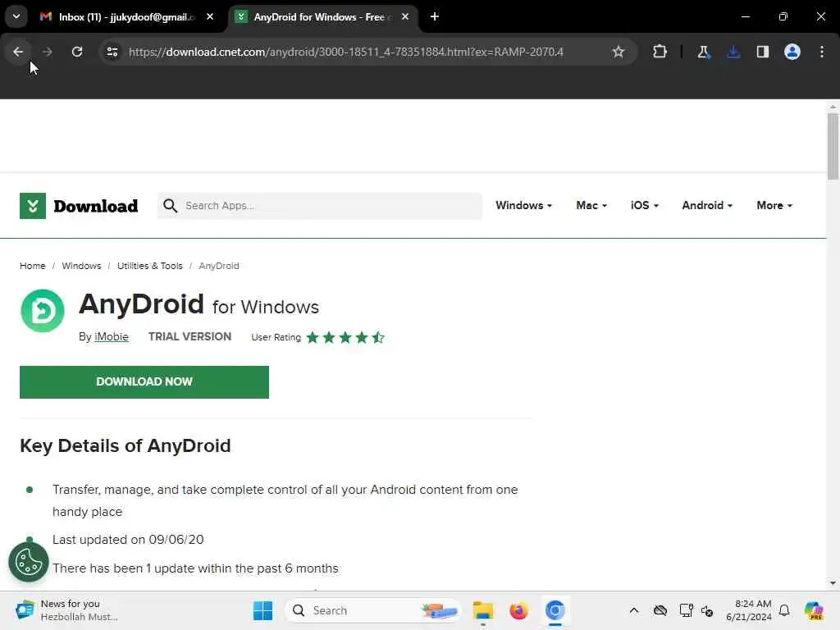The width and height of the screenshot is (840, 630).
Task: Open Copilot preview icon in taskbar
Action: [814, 610]
